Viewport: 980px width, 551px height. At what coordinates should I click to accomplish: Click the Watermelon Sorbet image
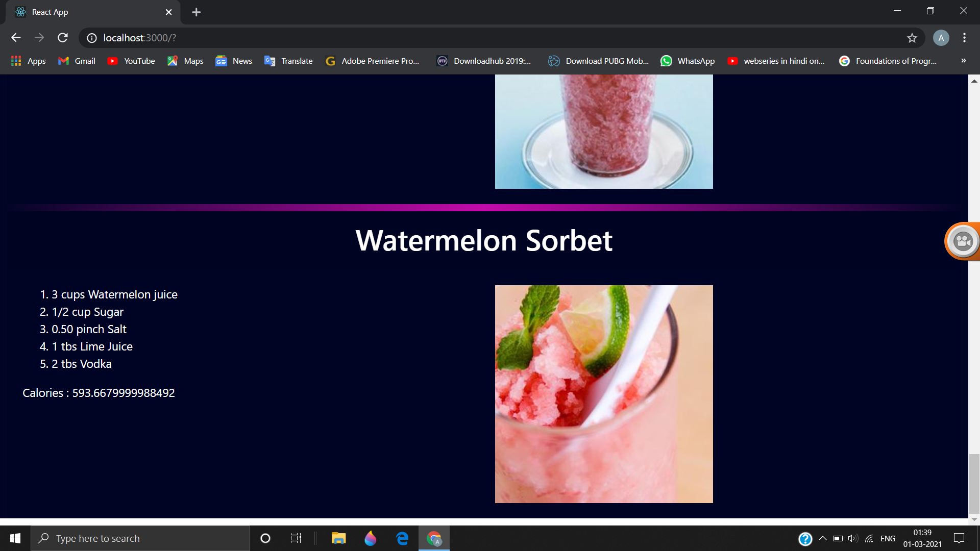click(604, 394)
